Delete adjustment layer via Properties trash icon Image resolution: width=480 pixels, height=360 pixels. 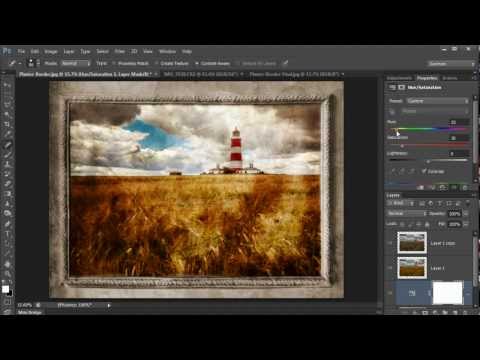pos(465,188)
